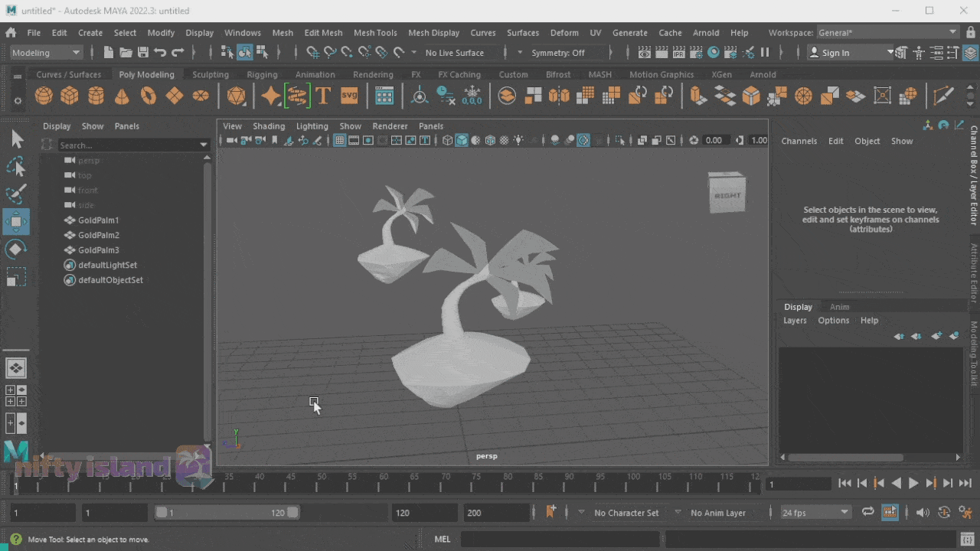This screenshot has width=980, height=551.
Task: Expand the 24 fps frame rate dropdown
Action: point(815,513)
